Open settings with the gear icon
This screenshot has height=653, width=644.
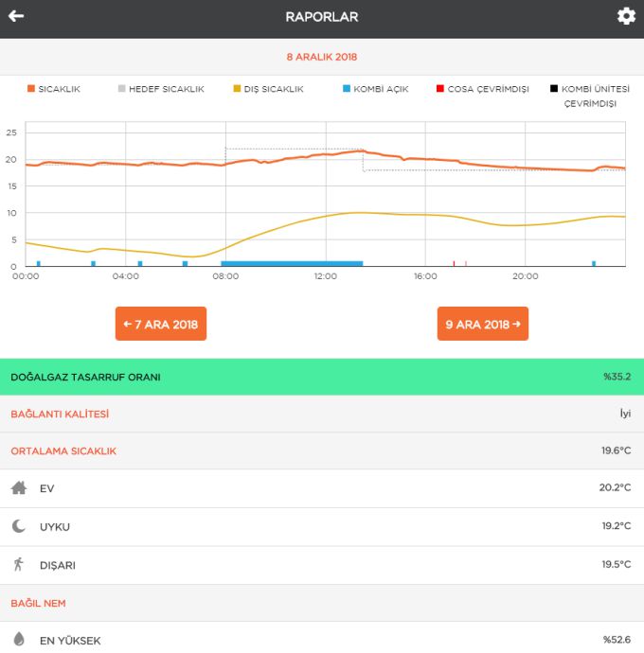(x=626, y=16)
